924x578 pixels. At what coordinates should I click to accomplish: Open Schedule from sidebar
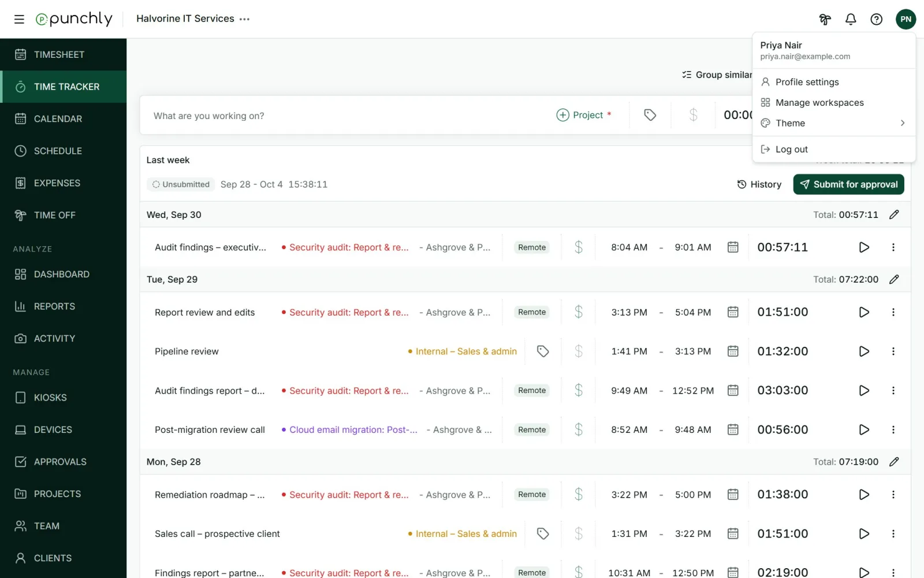64,151
